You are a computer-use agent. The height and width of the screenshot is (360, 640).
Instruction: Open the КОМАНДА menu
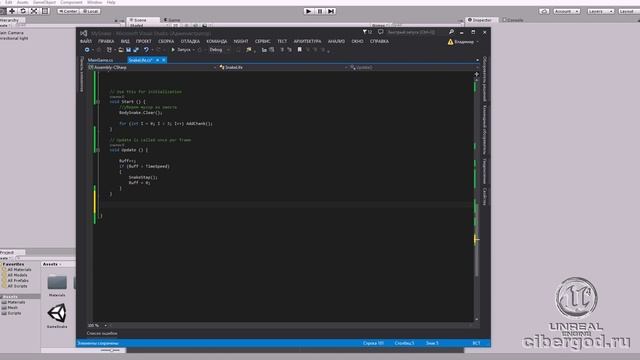[217, 41]
